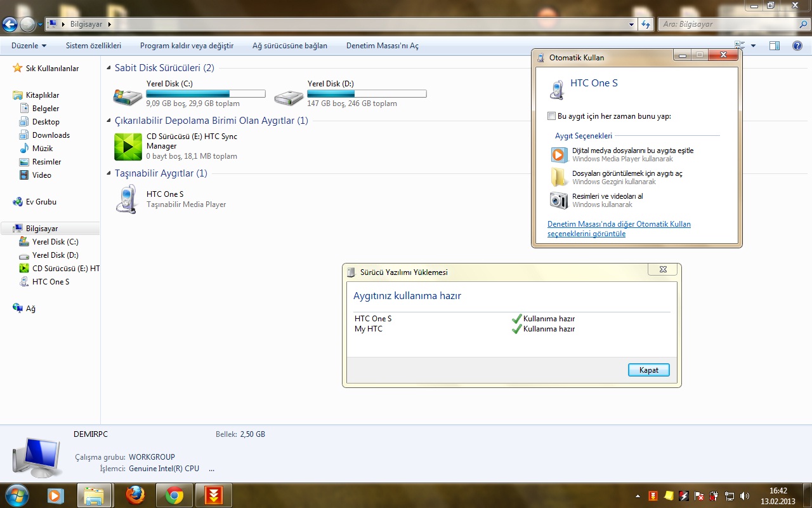
Task: Click the Yerel Disk (C:) usage bar
Action: (206, 93)
